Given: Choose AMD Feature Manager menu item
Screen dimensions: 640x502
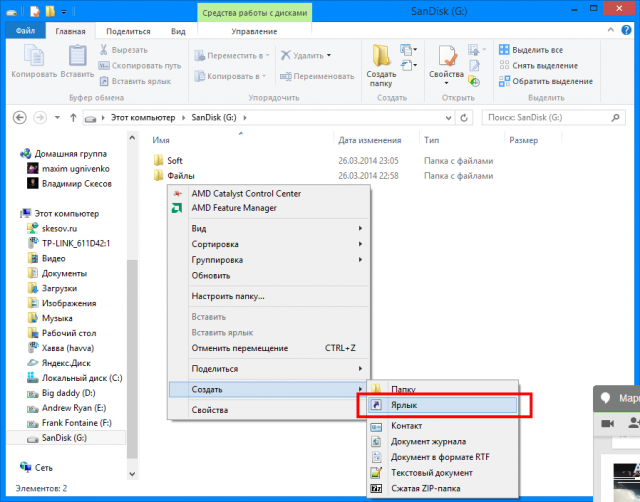Looking at the screenshot, I should (x=269, y=208).
